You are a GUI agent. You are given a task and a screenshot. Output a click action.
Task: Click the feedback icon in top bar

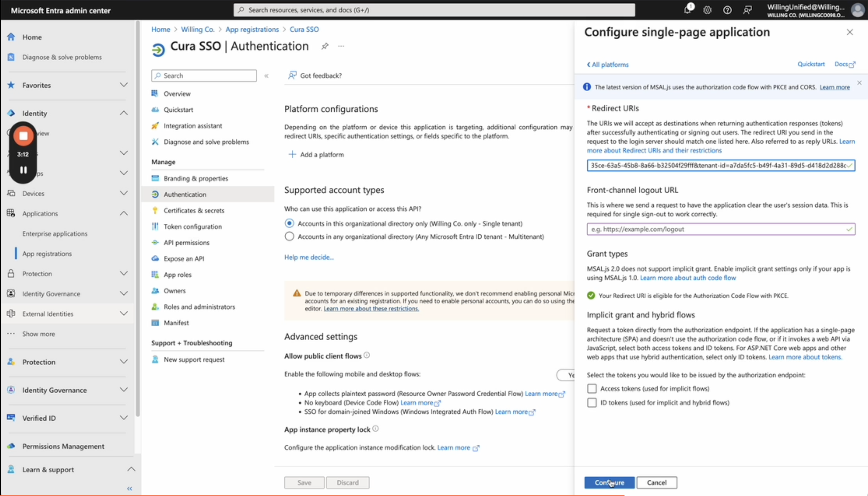coord(748,10)
